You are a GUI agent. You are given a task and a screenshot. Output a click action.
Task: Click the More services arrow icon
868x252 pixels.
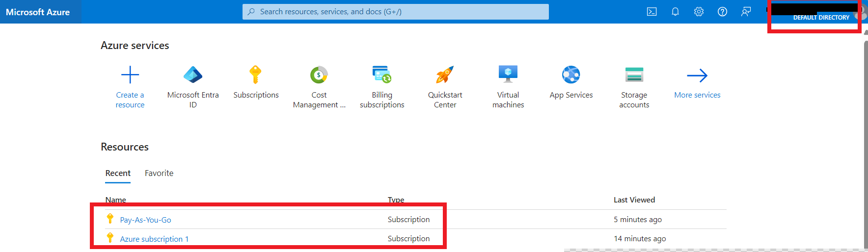697,76
